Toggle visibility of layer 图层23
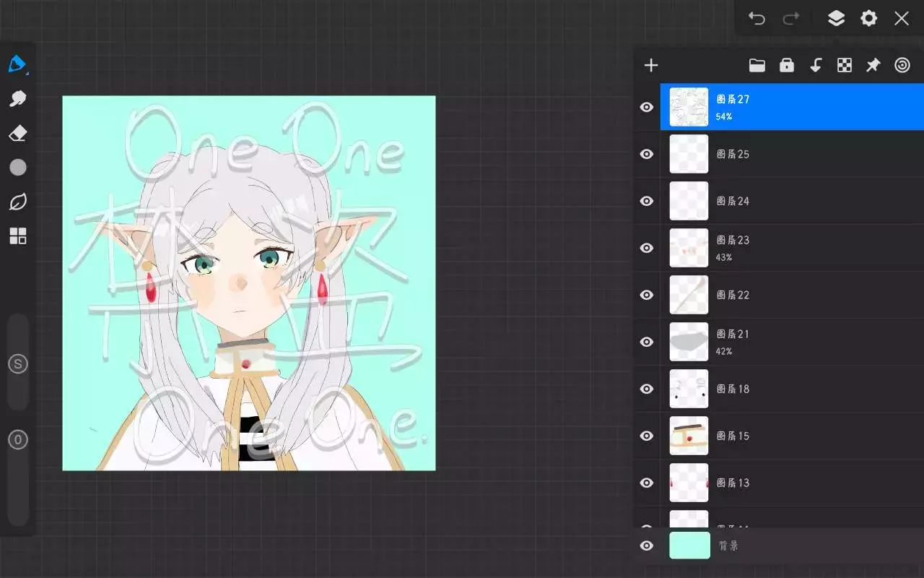 (x=647, y=248)
